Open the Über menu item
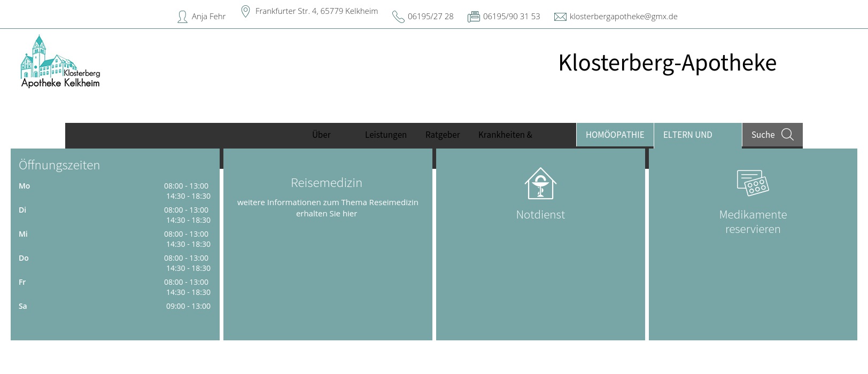 pos(321,135)
